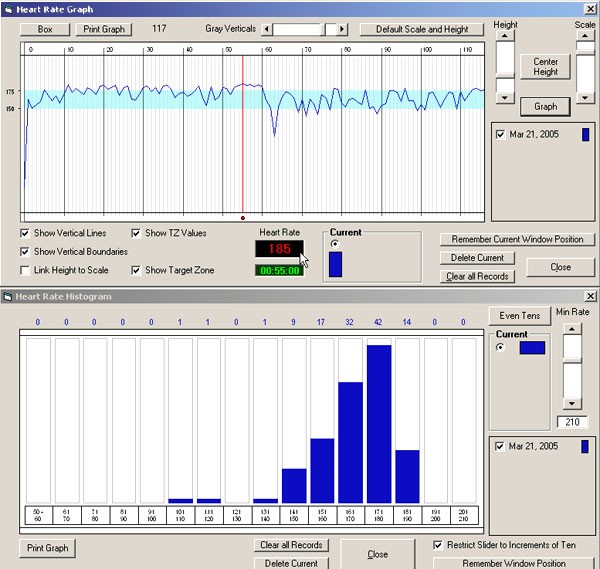Click the 161-170 histogram bar

point(350,442)
